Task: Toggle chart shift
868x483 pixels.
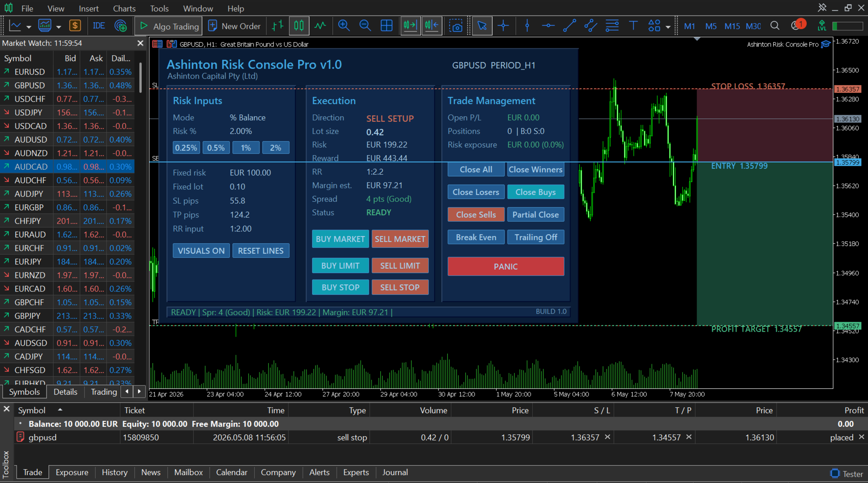Action: coord(432,26)
